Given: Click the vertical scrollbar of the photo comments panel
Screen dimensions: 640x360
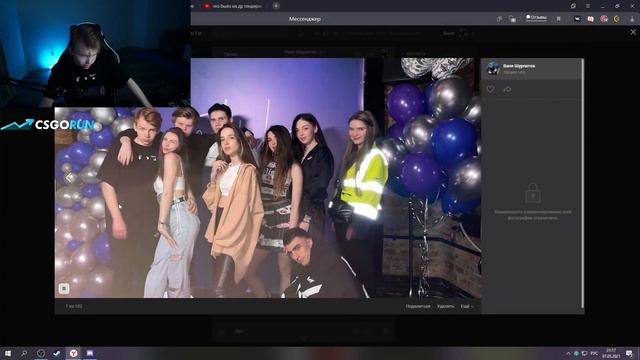Looking at the screenshot, I should pyautogui.click(x=582, y=184).
